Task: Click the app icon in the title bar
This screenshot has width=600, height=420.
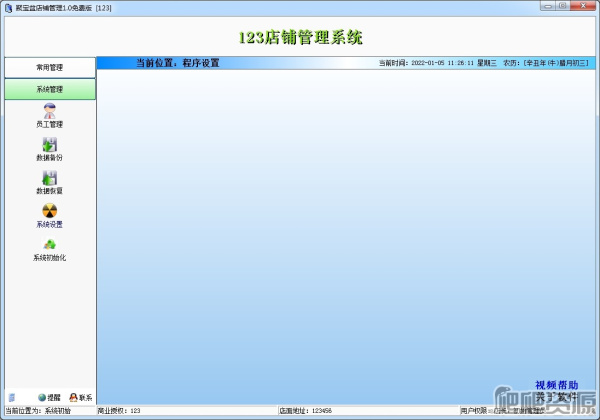Action: tap(9, 8)
